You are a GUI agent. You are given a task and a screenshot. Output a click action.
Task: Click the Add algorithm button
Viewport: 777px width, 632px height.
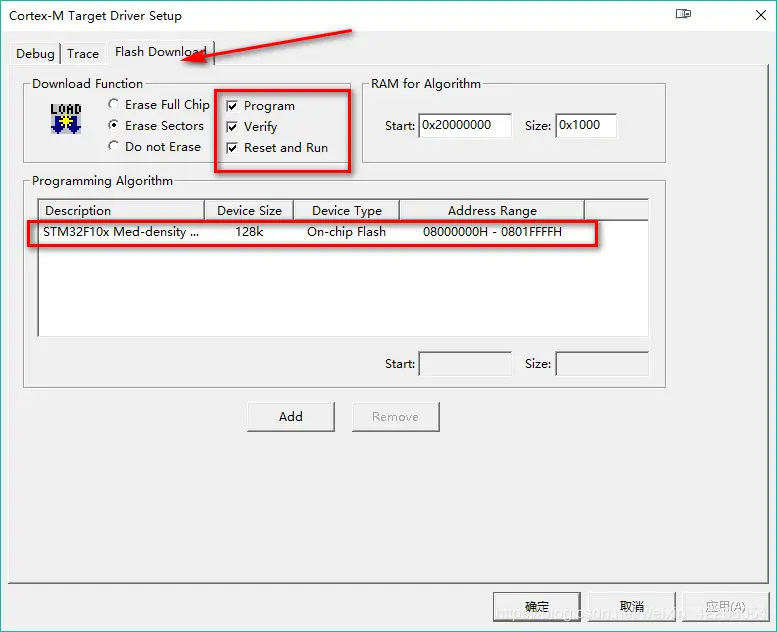[x=290, y=417]
